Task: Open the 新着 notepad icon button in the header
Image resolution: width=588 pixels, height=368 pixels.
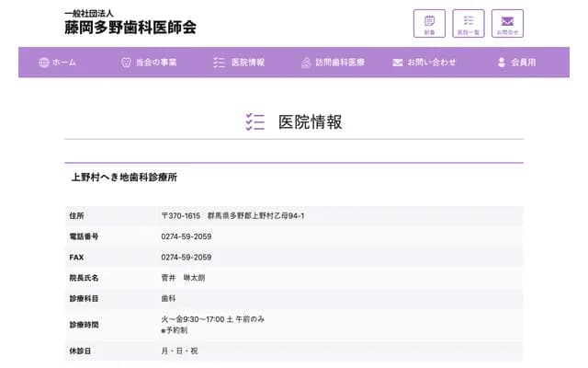Action: (429, 23)
